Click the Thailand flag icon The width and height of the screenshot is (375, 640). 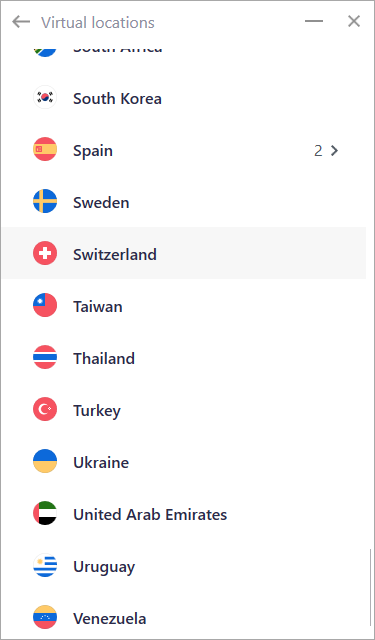coord(45,357)
